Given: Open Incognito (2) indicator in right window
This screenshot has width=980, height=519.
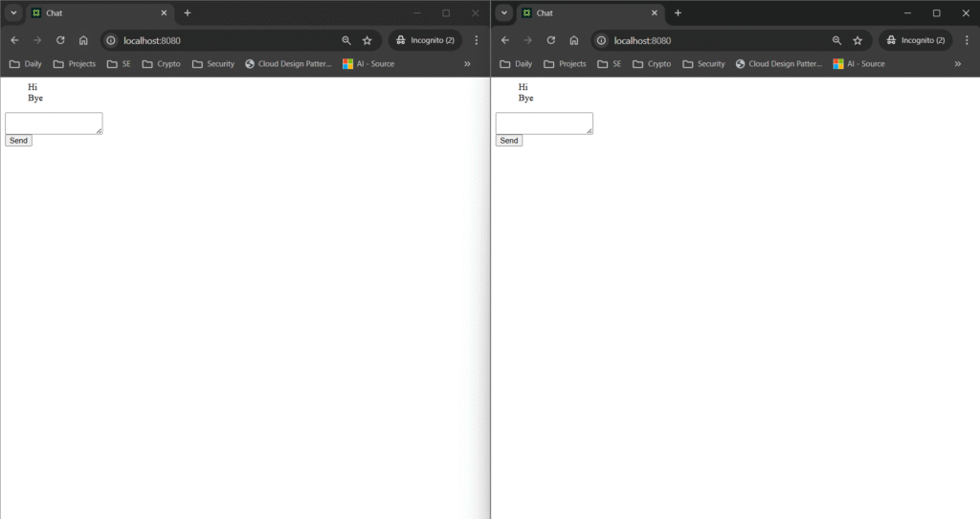Looking at the screenshot, I should [x=916, y=40].
